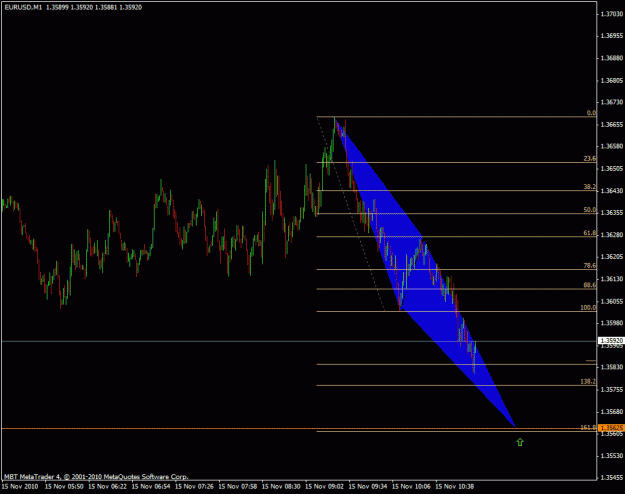Select the Fibonacci 61.8 level label
The width and height of the screenshot is (625, 494).
coord(590,233)
